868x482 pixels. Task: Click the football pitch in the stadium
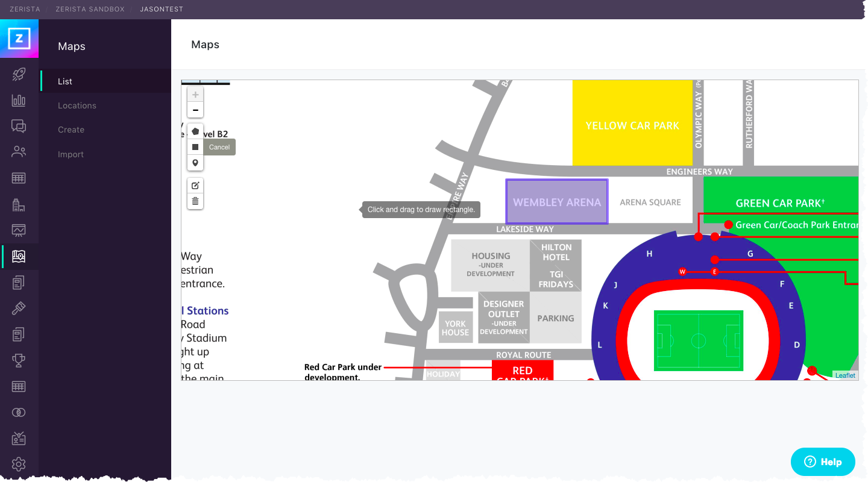699,341
